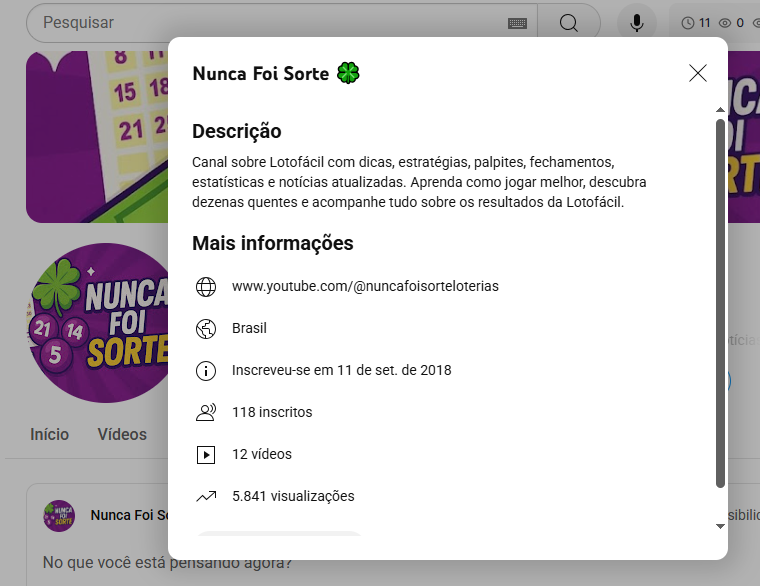Click the channel description paragraph

(x=419, y=182)
